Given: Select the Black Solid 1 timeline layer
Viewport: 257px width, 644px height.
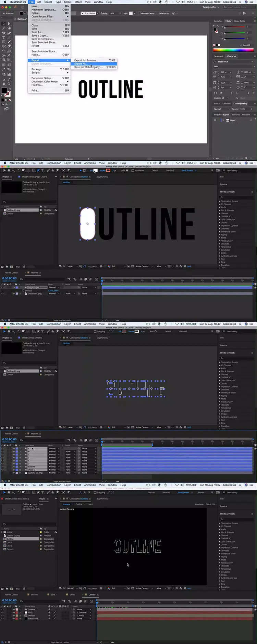Looking at the screenshot, I should [x=34, y=619].
